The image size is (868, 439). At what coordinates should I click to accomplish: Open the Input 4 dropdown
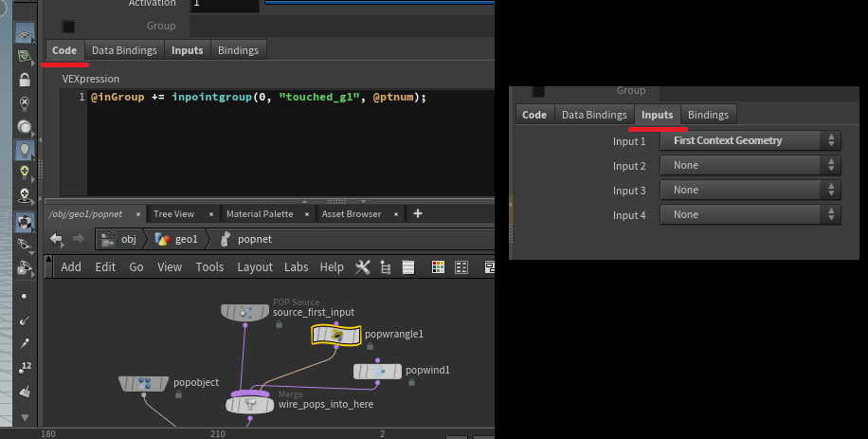(750, 214)
